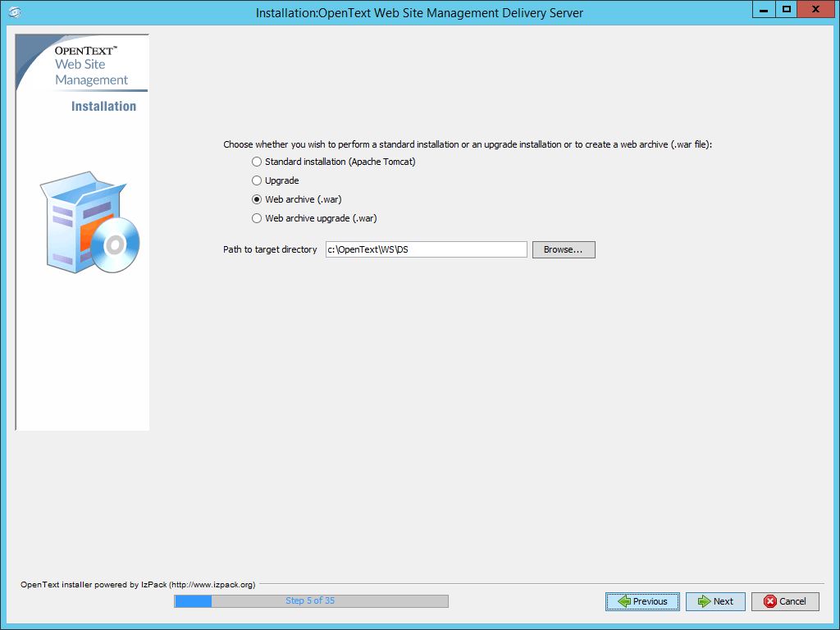Viewport: 840px width, 630px height.
Task: Click the Step 5 of 35 progress bar
Action: pyautogui.click(x=311, y=601)
